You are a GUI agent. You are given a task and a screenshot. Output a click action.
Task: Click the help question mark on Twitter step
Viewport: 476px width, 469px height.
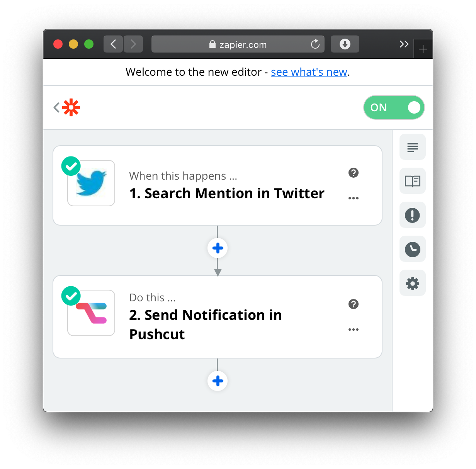point(353,173)
